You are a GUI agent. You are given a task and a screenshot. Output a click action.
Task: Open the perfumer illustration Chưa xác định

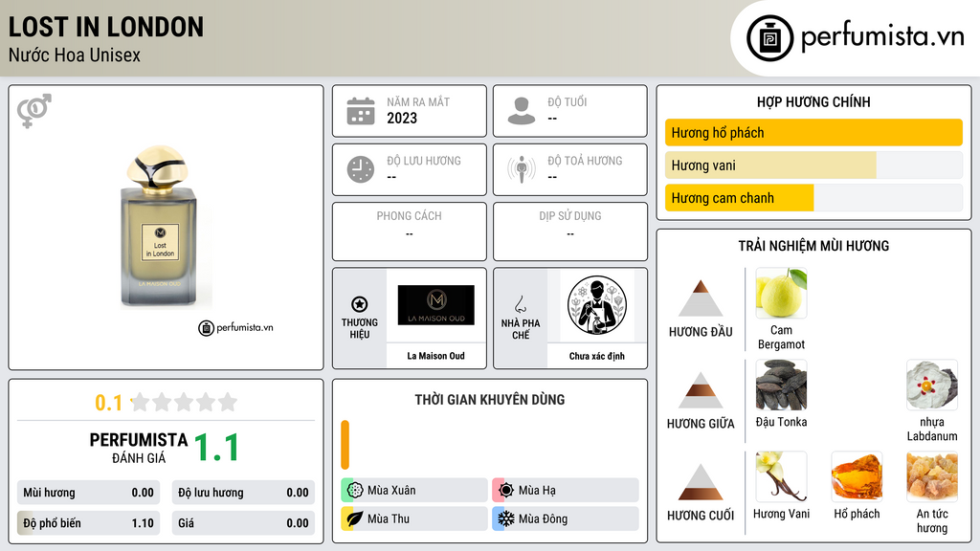click(x=597, y=305)
